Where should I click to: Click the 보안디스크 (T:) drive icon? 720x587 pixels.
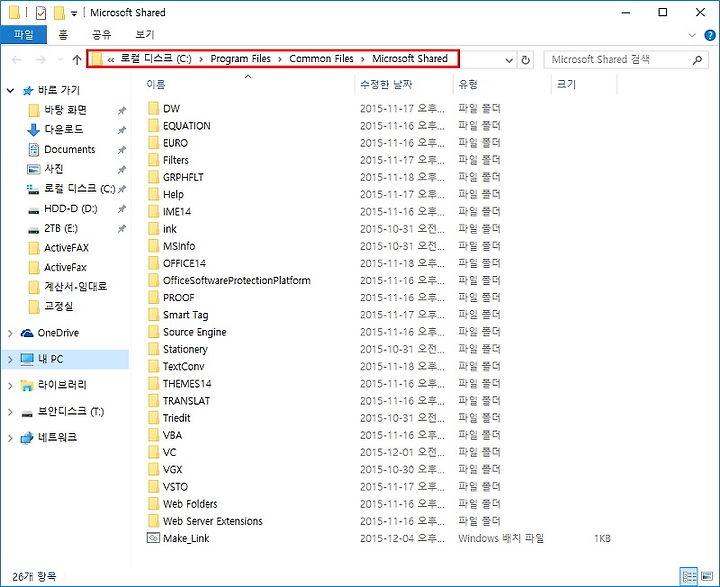(27, 413)
